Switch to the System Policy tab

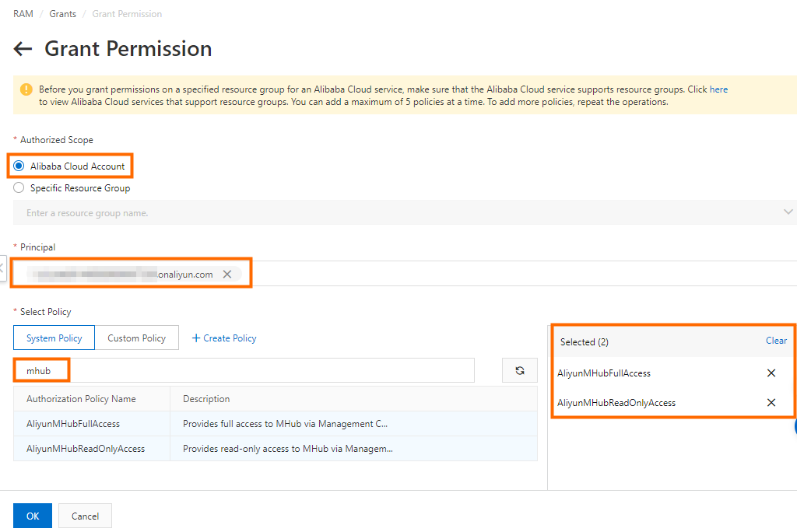tap(54, 338)
